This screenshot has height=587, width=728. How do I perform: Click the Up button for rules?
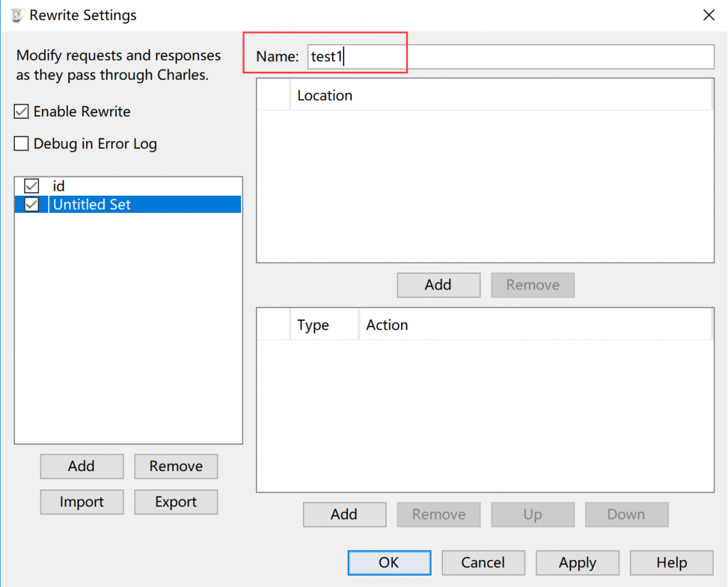click(x=532, y=514)
